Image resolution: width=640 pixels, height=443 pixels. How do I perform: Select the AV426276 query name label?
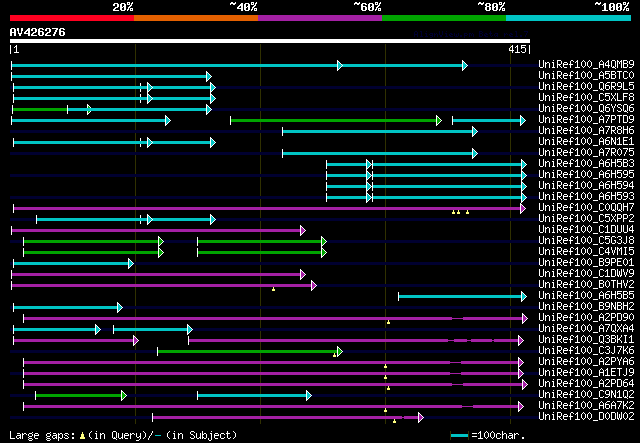tap(38, 32)
